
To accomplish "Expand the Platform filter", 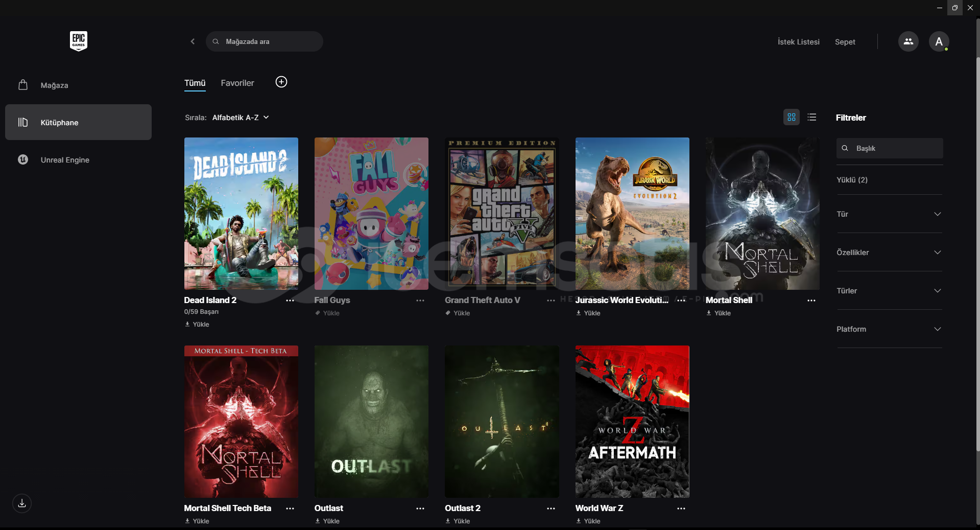I will 889,329.
